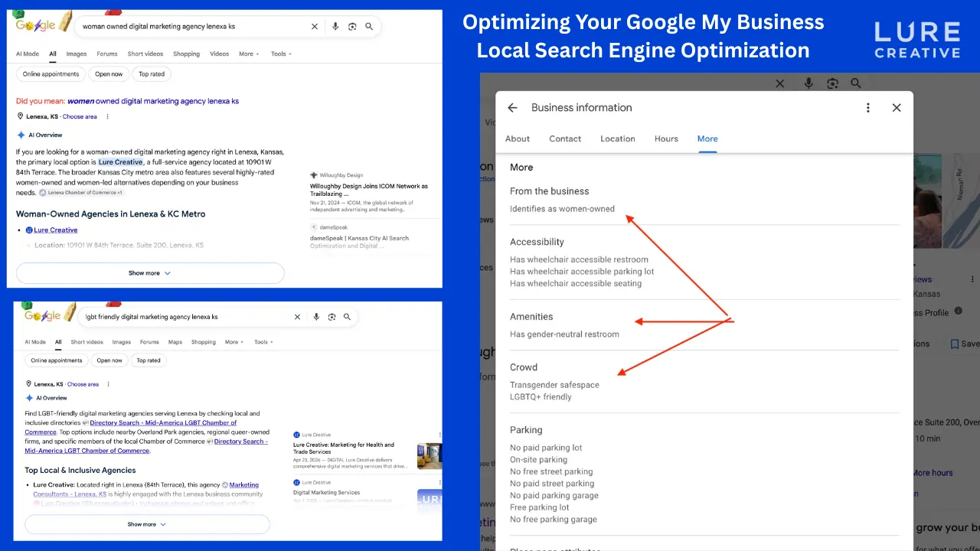Click the Save bookmark button behind the panel
This screenshot has width=980, height=551.
coord(965,344)
